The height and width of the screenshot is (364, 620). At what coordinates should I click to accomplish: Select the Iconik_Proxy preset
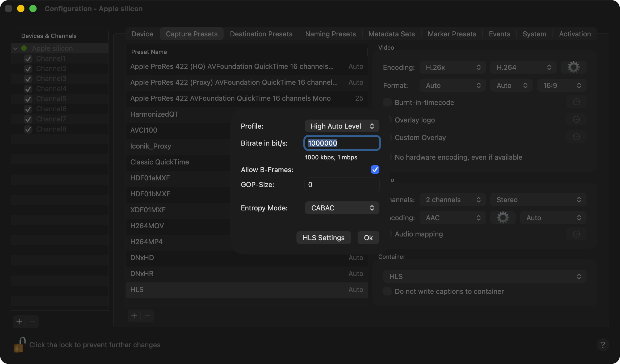(178, 146)
